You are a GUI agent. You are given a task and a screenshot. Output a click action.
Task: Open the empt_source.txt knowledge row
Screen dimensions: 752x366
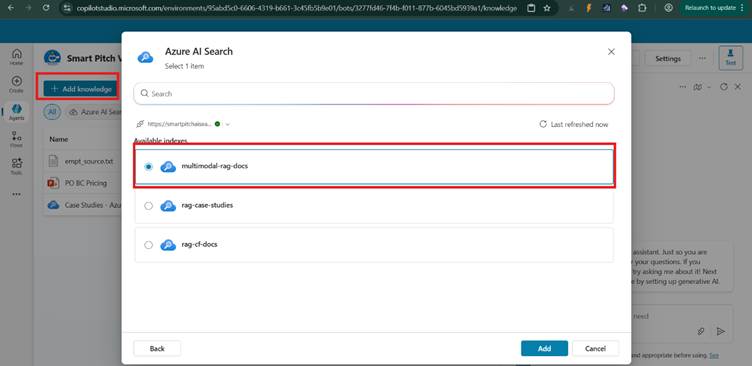click(x=83, y=162)
